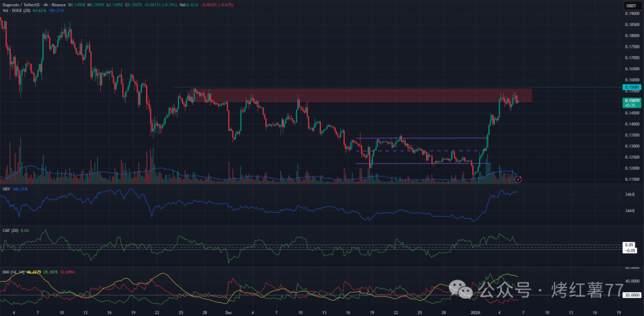
Task: Click the 346 B label on OBV scale
Action: pyautogui.click(x=631, y=195)
